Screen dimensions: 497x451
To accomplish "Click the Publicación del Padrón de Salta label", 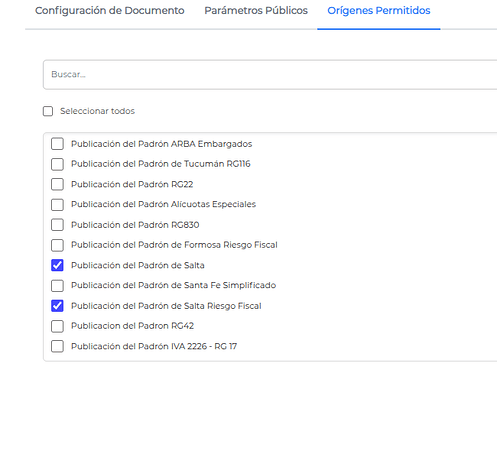I will point(138,265).
